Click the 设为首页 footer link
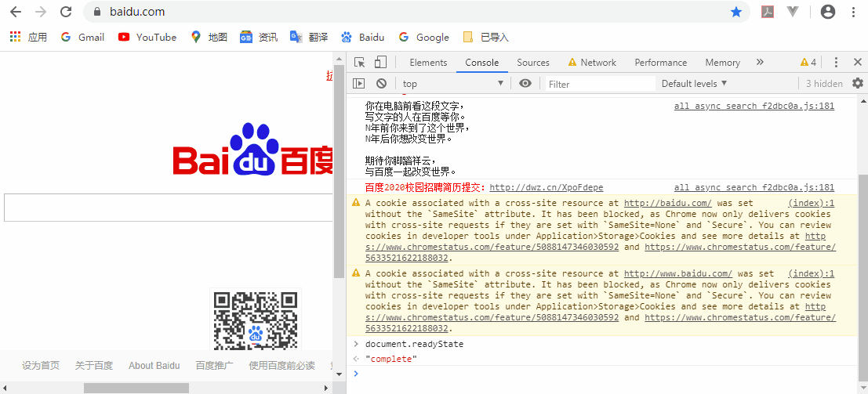The width and height of the screenshot is (868, 394). pos(41,365)
